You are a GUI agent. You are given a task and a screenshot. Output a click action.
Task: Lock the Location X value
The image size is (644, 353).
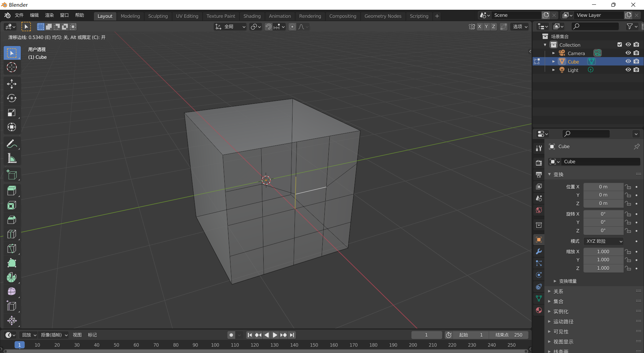tap(628, 187)
